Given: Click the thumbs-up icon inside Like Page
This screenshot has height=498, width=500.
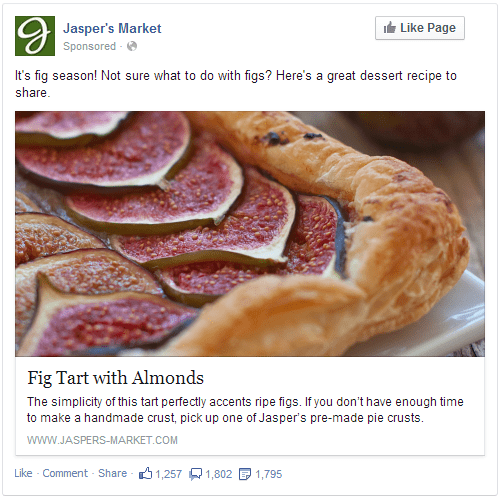Looking at the screenshot, I should click(x=389, y=28).
